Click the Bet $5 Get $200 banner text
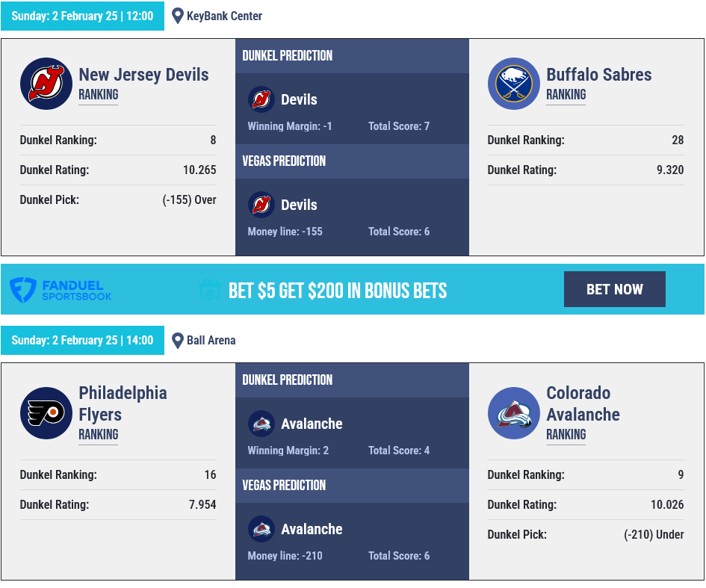The width and height of the screenshot is (706, 588). pos(338,290)
